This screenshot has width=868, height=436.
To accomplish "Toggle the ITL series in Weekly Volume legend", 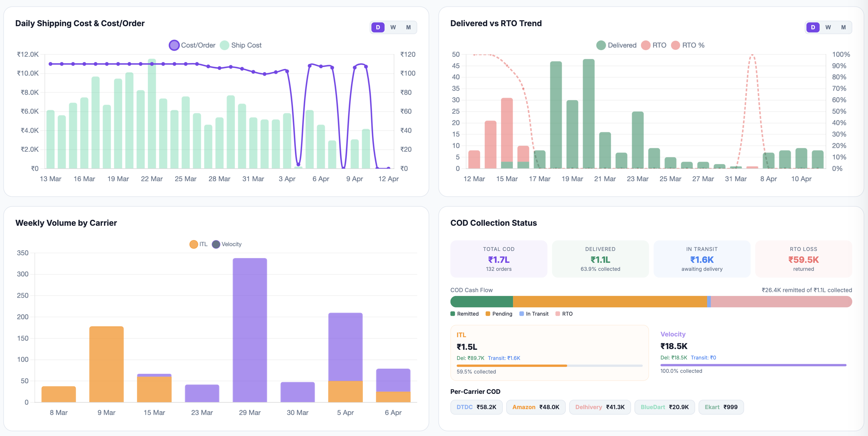I will point(198,244).
